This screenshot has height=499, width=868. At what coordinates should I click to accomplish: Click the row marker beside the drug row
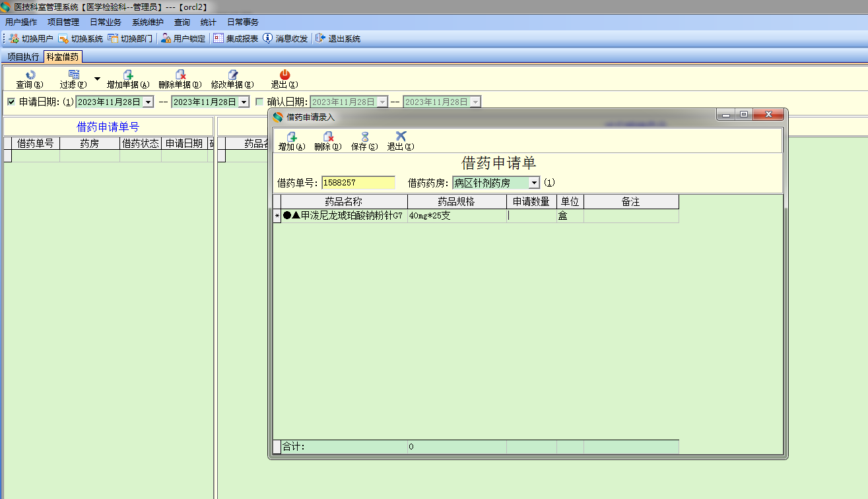pos(277,216)
